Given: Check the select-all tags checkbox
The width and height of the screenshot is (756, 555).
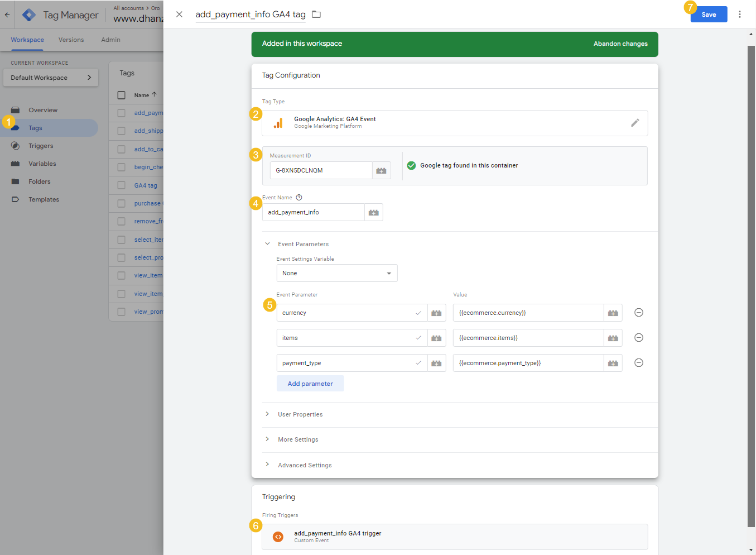Looking at the screenshot, I should [x=121, y=95].
